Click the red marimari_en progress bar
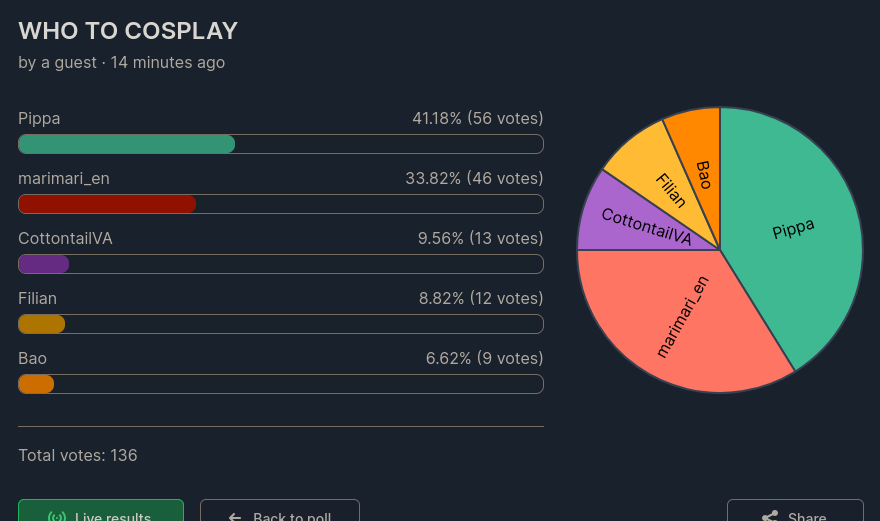880x521 pixels. [x=281, y=204]
